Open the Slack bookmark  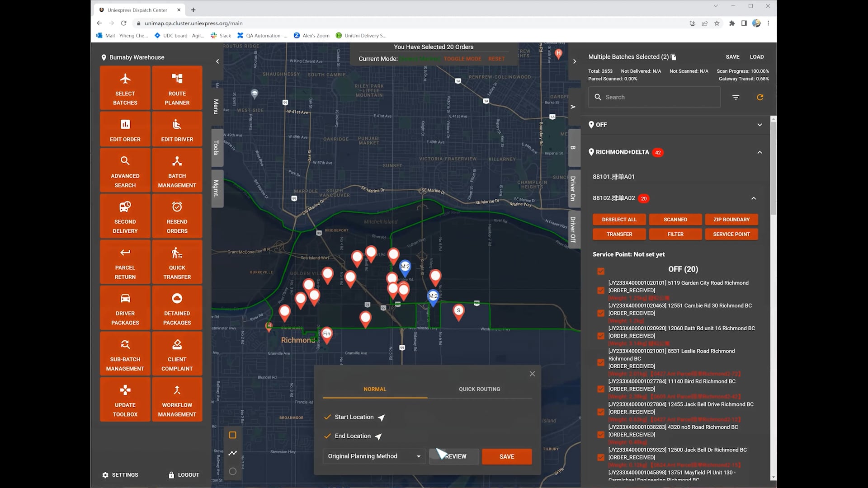pyautogui.click(x=220, y=35)
